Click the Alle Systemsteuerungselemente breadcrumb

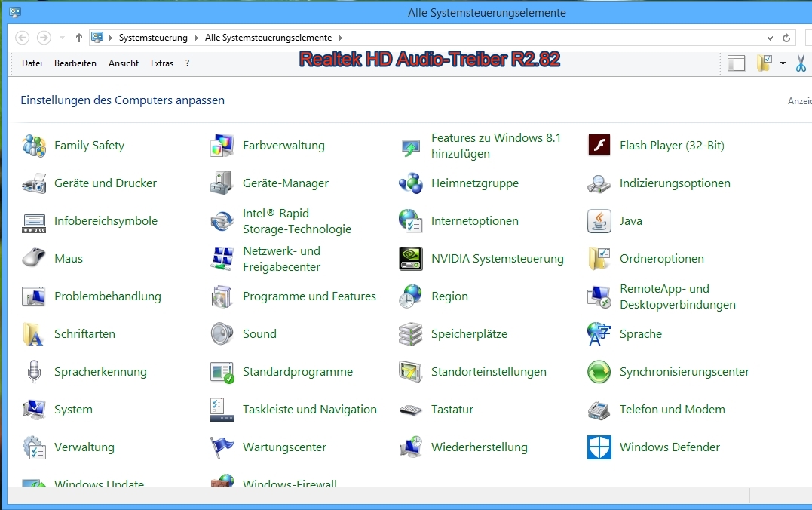268,38
